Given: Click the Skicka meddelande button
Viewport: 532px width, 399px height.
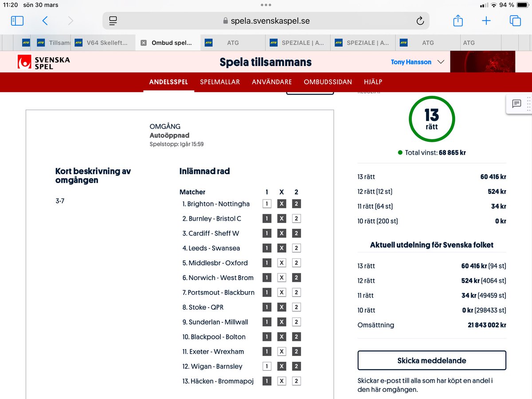Looking at the screenshot, I should [x=432, y=360].
